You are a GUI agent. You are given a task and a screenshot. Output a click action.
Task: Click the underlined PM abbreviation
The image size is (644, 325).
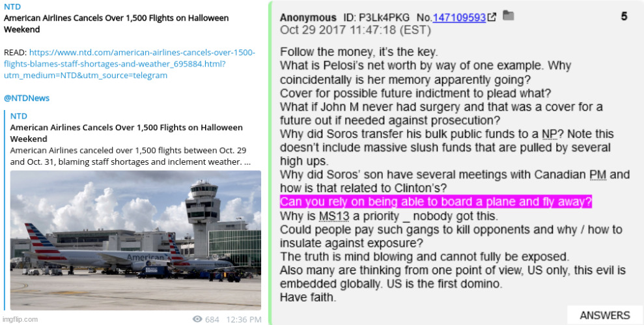click(598, 175)
